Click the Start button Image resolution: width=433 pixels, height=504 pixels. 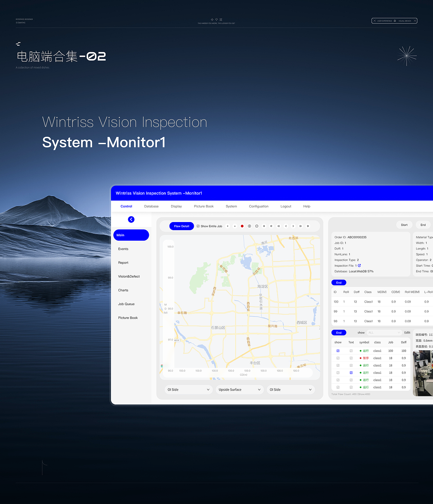(404, 225)
